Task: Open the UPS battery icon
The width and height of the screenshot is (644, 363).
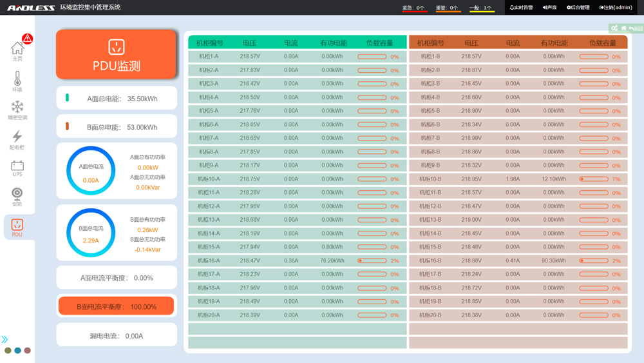Action: (x=17, y=168)
